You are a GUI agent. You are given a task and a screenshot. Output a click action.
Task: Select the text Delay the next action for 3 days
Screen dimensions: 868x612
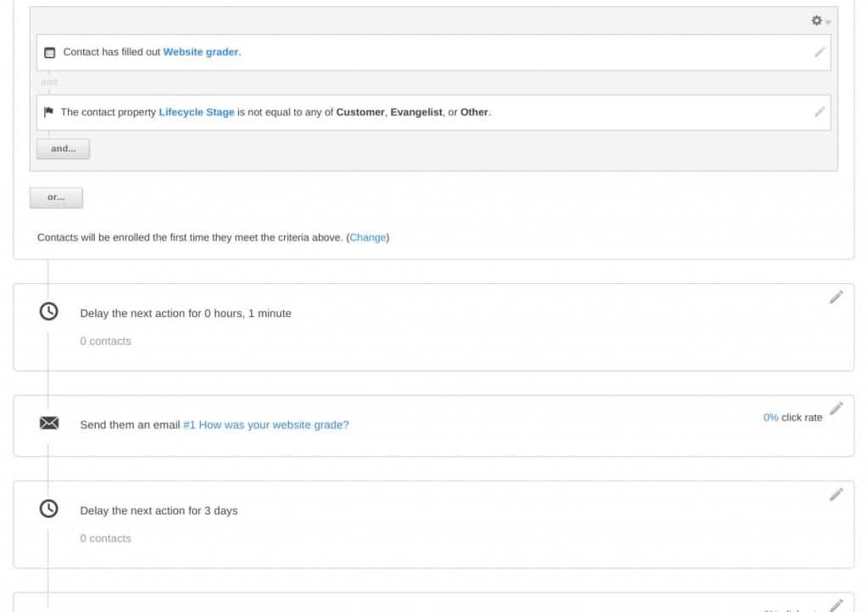159,511
